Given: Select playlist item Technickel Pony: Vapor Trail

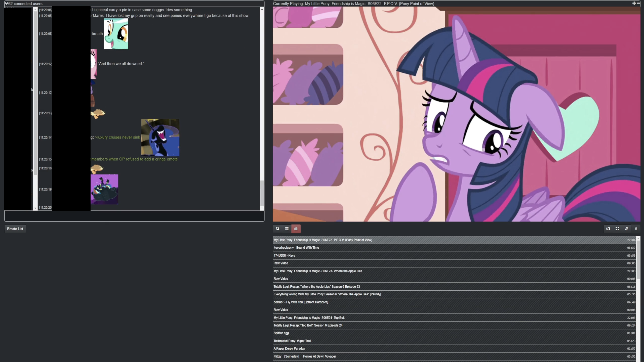Looking at the screenshot, I should click(292, 341).
